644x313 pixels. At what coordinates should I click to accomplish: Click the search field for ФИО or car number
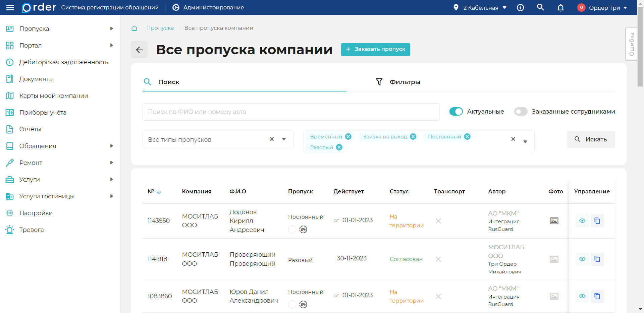coord(291,112)
